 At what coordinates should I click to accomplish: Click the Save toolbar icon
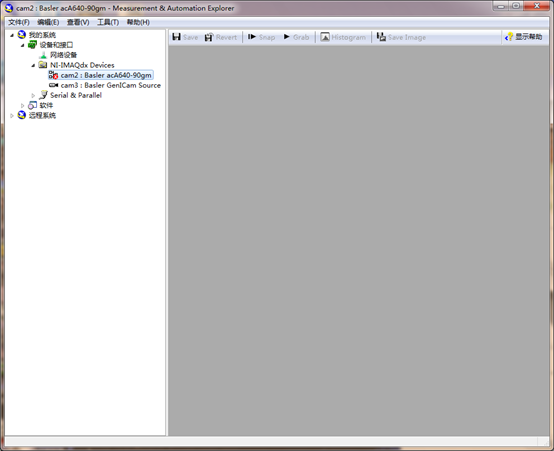coord(176,37)
